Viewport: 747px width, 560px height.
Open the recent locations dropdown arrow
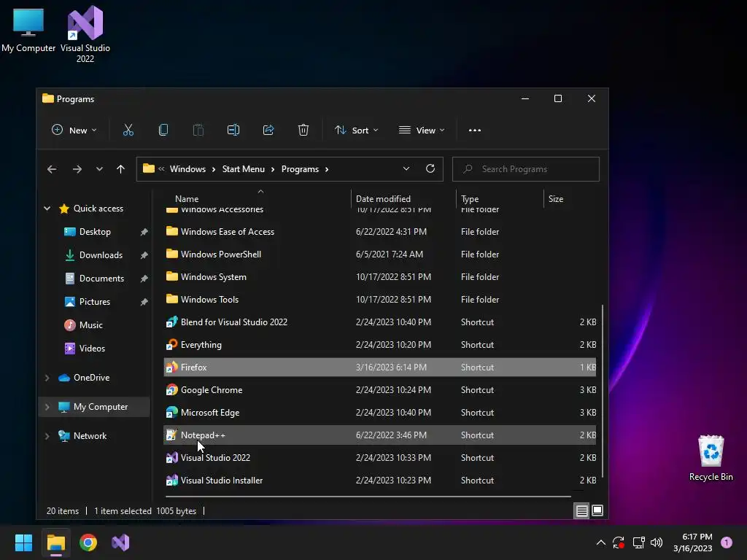(x=99, y=169)
